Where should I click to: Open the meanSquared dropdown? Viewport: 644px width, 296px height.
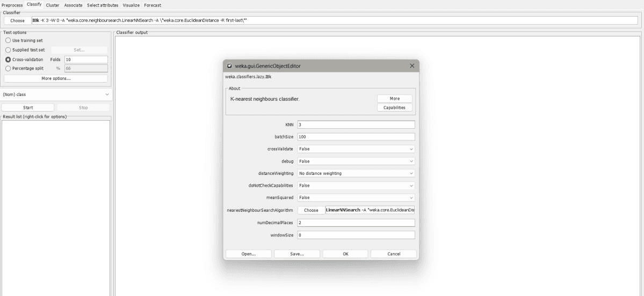coord(356,198)
